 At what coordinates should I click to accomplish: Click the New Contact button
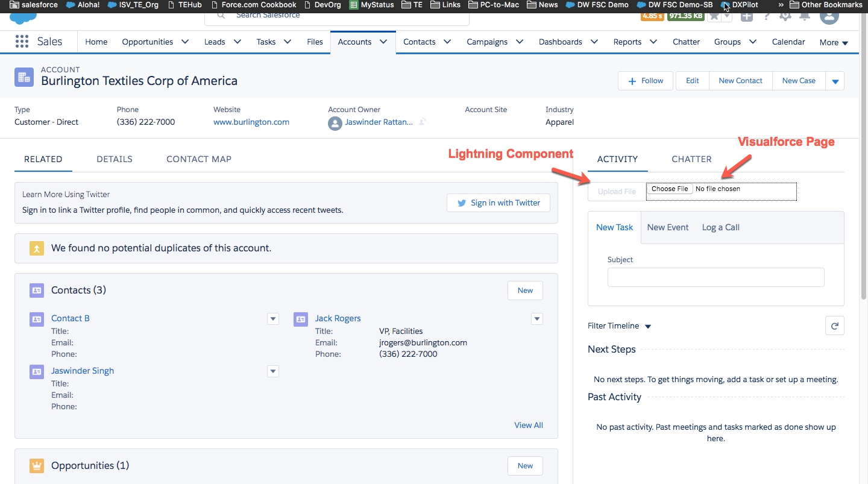click(741, 81)
